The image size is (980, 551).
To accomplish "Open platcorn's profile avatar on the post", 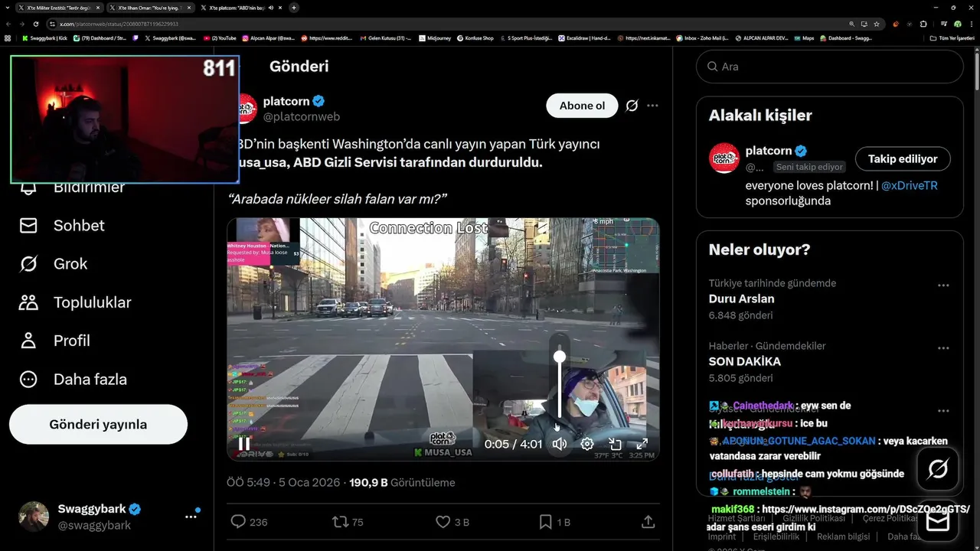I will [x=247, y=109].
